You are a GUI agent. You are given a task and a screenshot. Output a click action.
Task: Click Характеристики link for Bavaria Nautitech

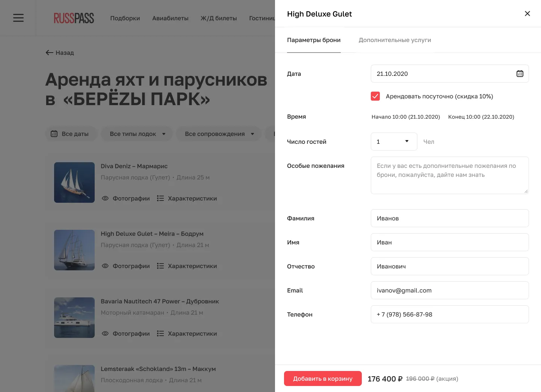[x=192, y=333]
